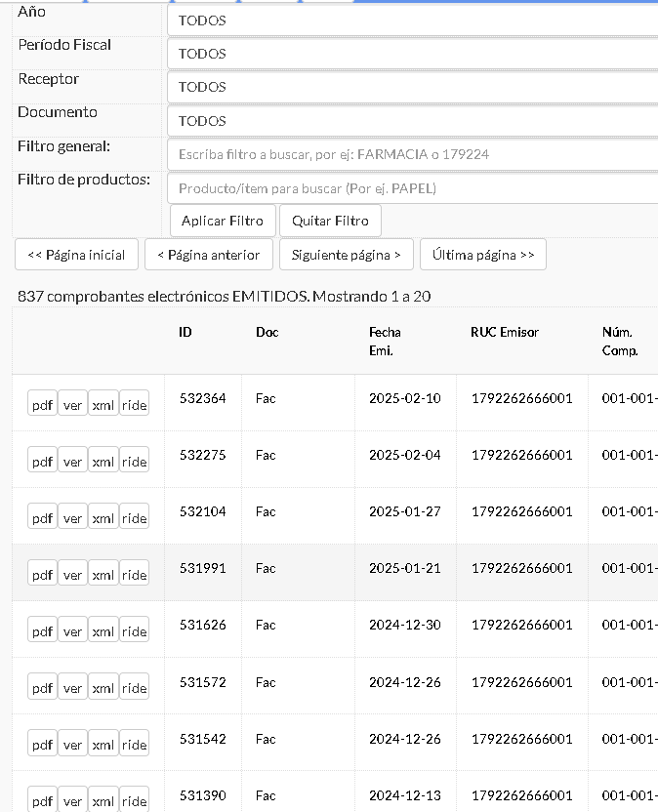Open the Receptor dropdown
Viewport: 658px width, 812px height.
pos(412,87)
